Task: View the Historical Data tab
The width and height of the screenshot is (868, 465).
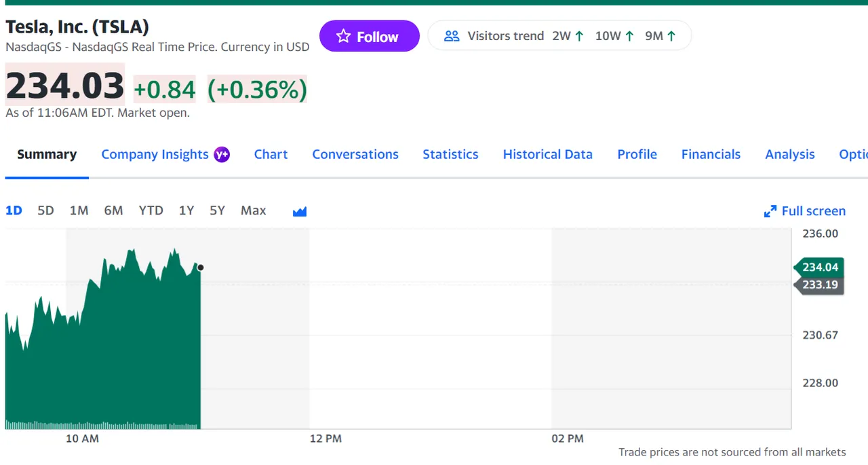Action: pyautogui.click(x=548, y=154)
